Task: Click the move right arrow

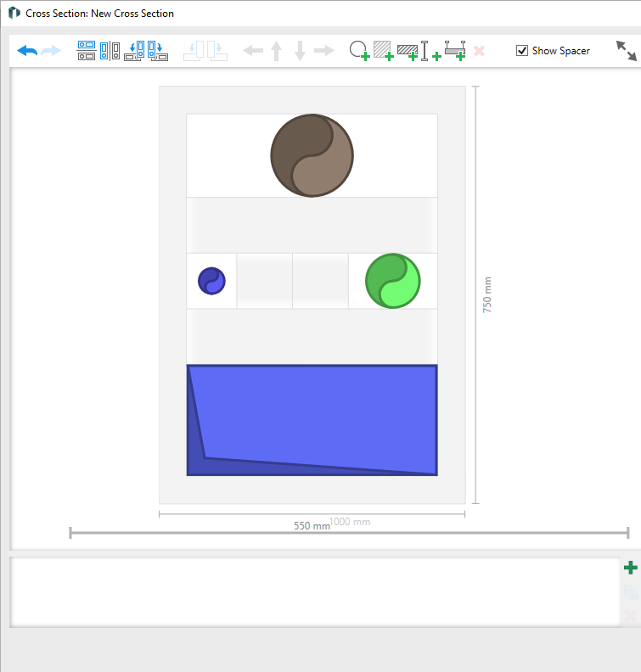Action: coord(324,51)
